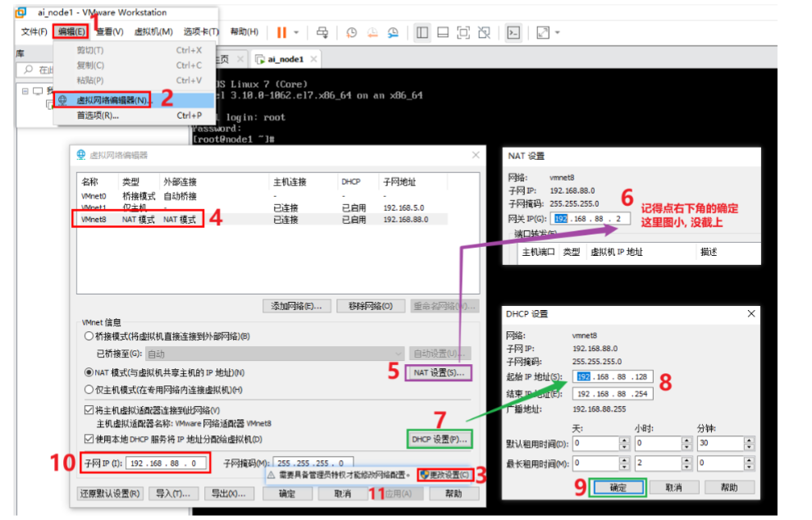Click the warning triangle icon near admin notice

coord(271,474)
